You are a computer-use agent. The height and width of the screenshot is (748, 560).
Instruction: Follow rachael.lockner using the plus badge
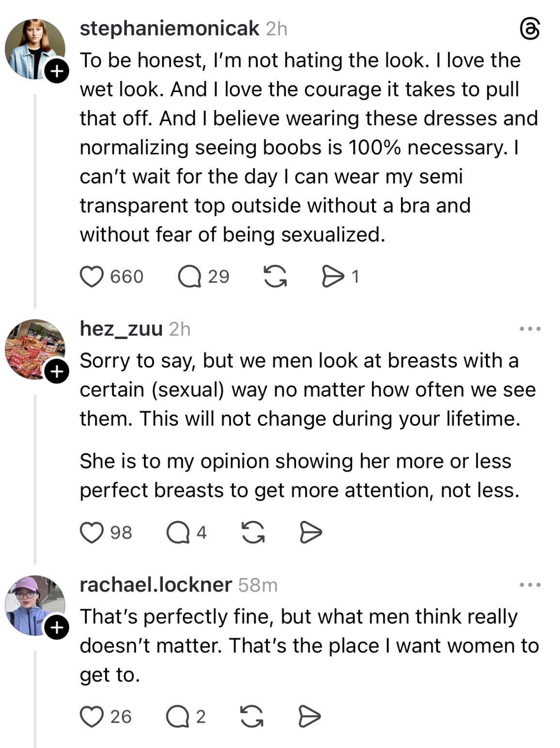coord(57,628)
